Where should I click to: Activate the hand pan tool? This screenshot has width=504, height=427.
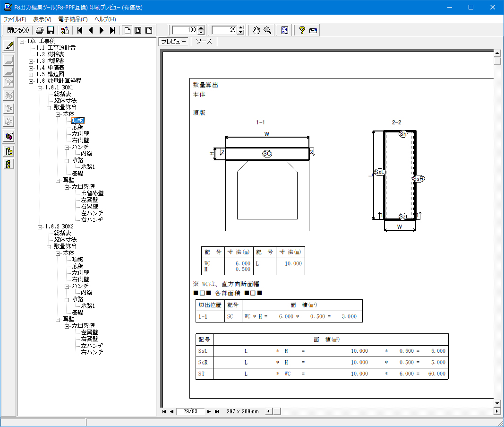pyautogui.click(x=256, y=30)
